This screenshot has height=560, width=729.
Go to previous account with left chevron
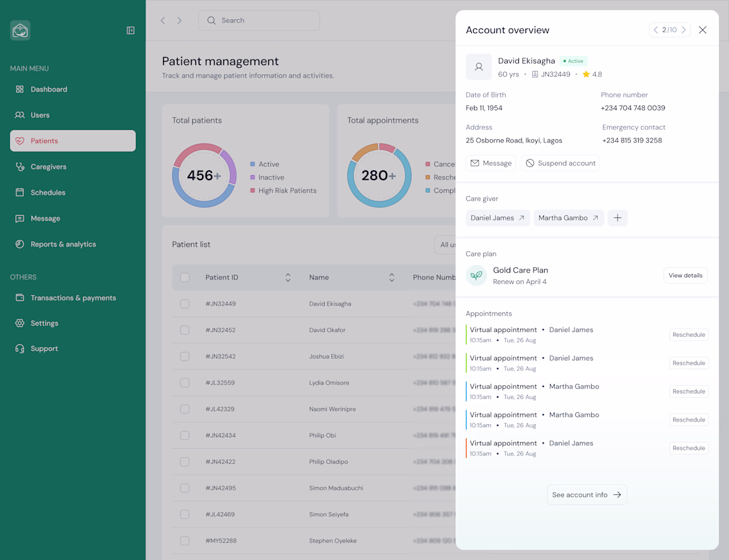[655, 30]
